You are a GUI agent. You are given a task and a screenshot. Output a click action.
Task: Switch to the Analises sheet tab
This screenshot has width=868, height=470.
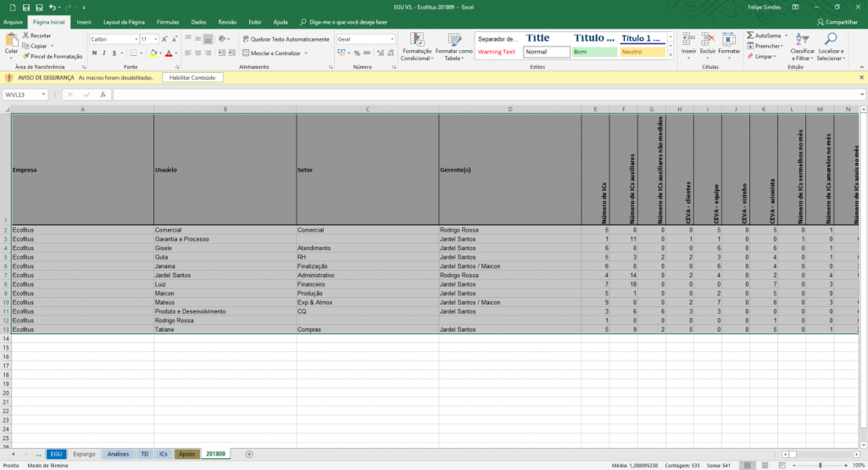[118, 454]
